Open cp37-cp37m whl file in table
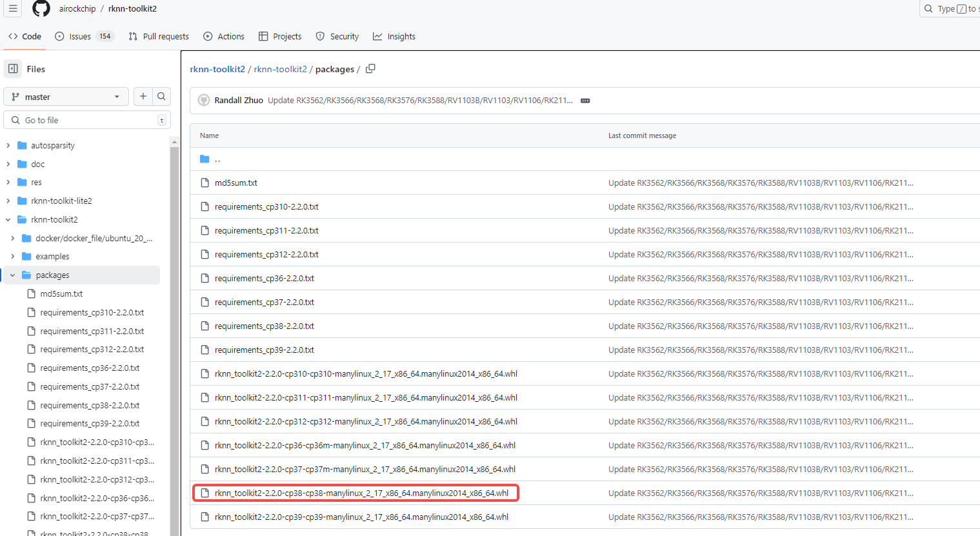 (x=365, y=469)
